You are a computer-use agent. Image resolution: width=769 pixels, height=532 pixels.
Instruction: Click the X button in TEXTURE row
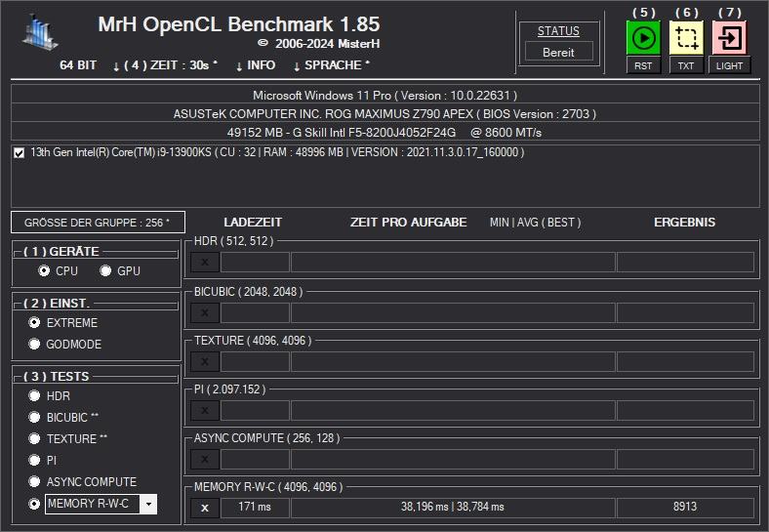(205, 362)
